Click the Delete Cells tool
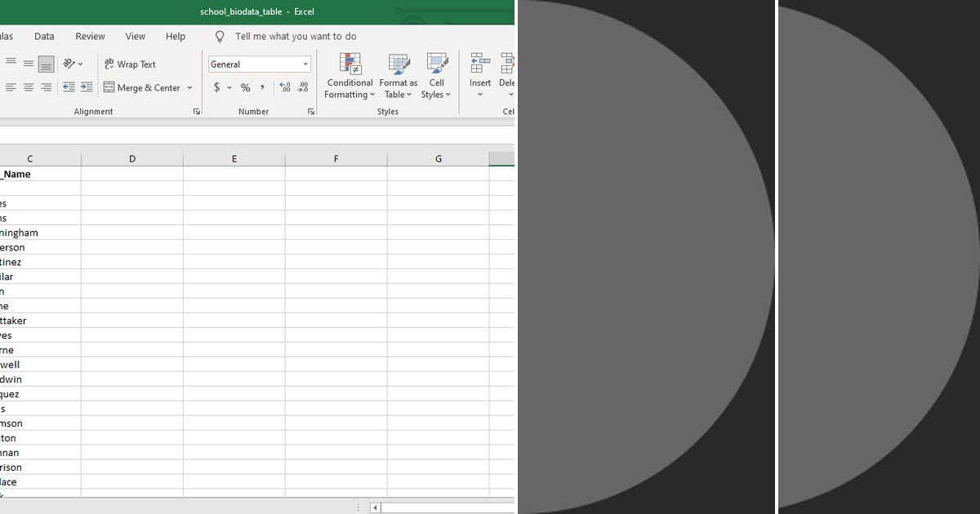The width and height of the screenshot is (980, 514). click(506, 73)
